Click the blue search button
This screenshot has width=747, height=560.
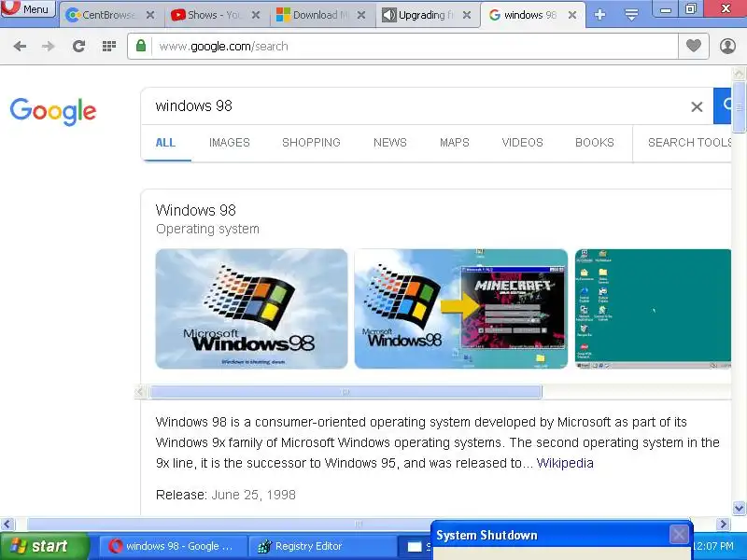[x=723, y=105]
